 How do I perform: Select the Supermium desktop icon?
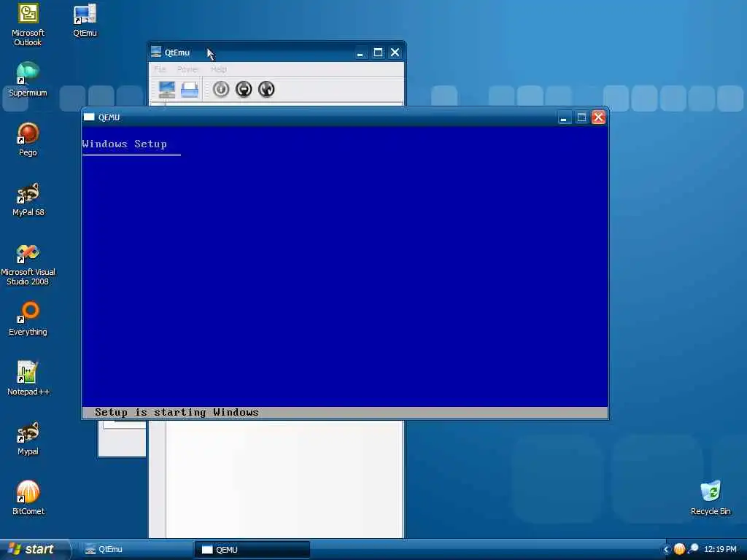28,79
